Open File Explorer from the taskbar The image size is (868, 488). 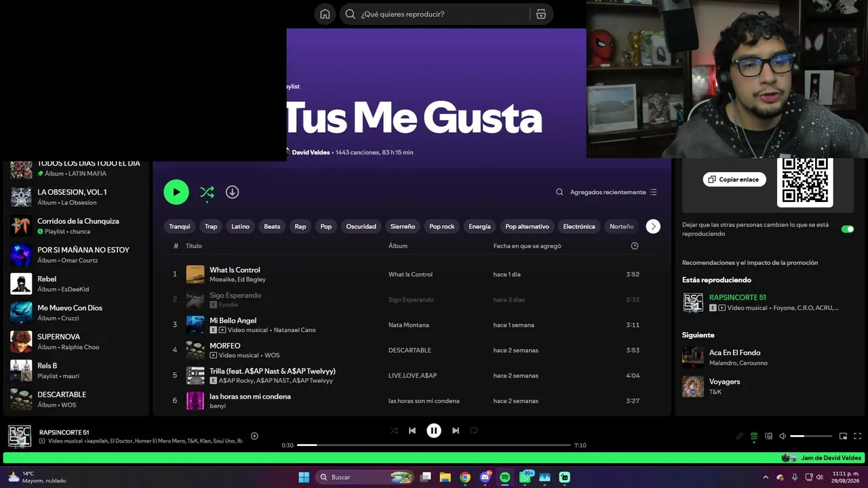tap(445, 477)
